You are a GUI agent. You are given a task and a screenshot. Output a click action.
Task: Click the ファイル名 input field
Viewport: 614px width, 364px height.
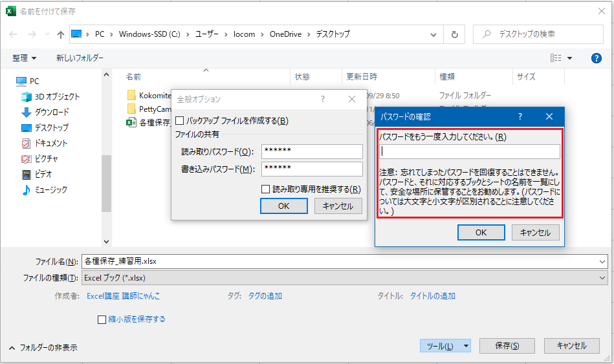pos(340,261)
